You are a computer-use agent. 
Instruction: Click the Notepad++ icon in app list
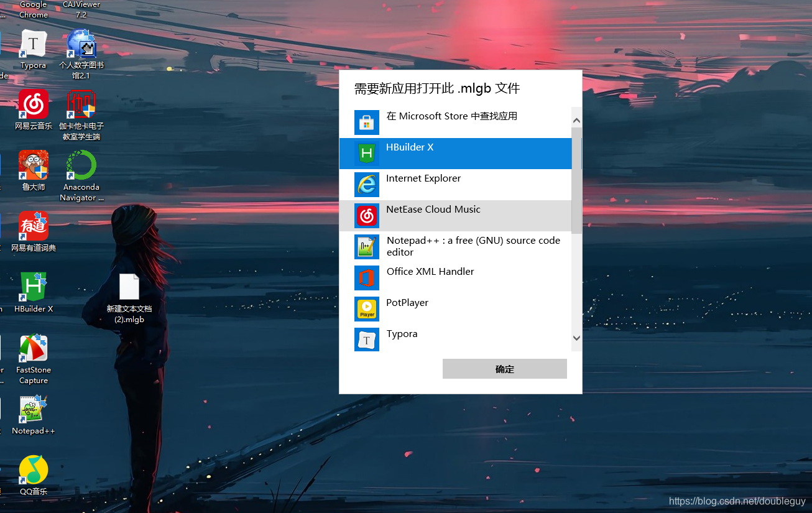click(x=367, y=247)
